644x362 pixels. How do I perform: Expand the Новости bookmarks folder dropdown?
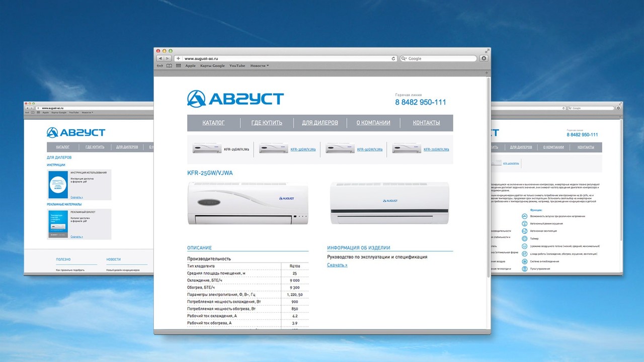[260, 66]
